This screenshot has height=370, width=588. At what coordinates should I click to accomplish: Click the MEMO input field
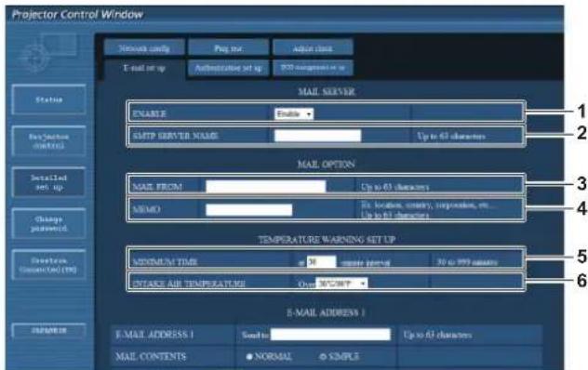[x=248, y=209]
